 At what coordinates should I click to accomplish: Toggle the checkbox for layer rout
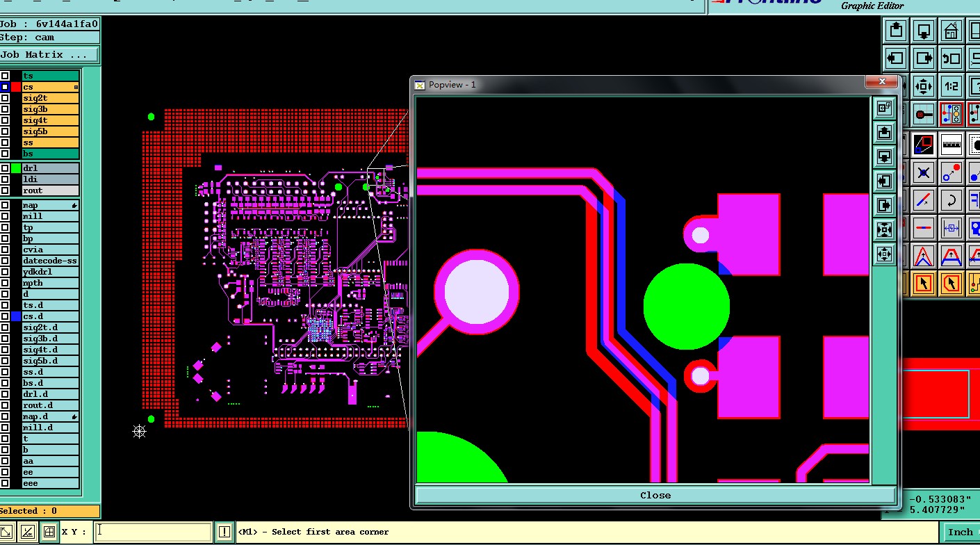click(x=5, y=190)
